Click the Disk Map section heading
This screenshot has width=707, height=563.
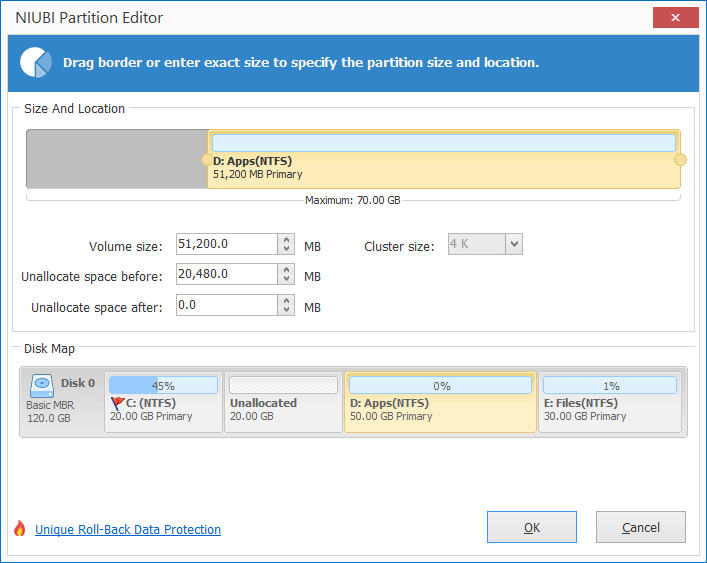[50, 349]
